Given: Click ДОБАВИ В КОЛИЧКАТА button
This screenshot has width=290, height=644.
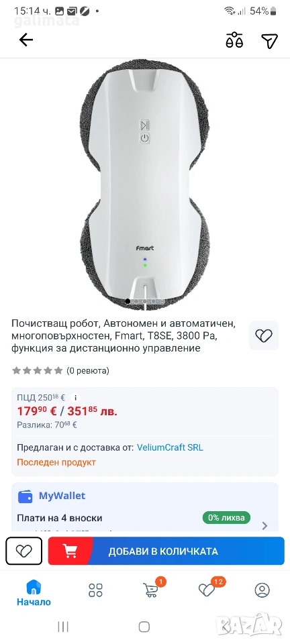Looking at the screenshot, I should [x=166, y=551].
